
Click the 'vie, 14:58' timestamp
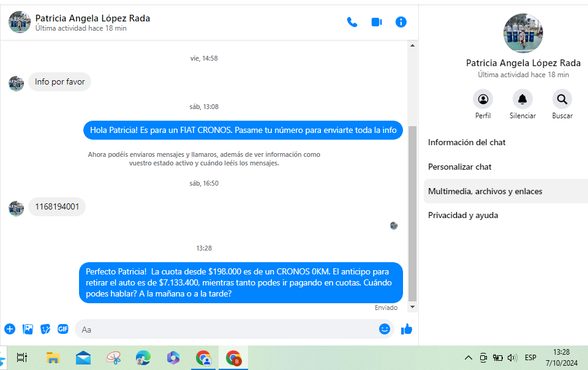point(204,58)
